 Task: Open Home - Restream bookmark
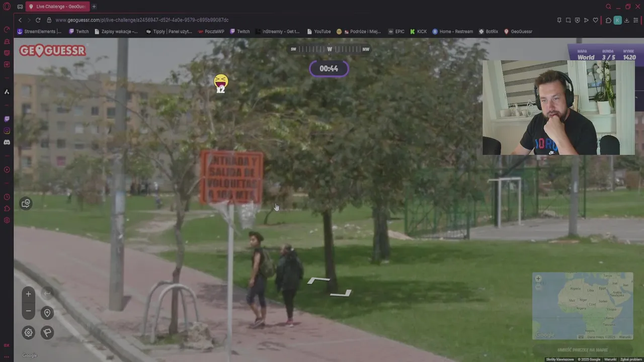point(453,31)
